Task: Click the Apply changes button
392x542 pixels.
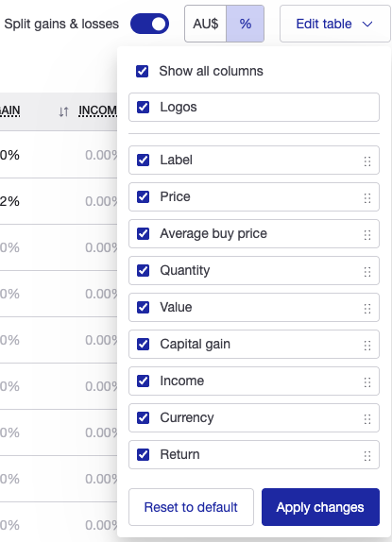Action: [x=320, y=507]
